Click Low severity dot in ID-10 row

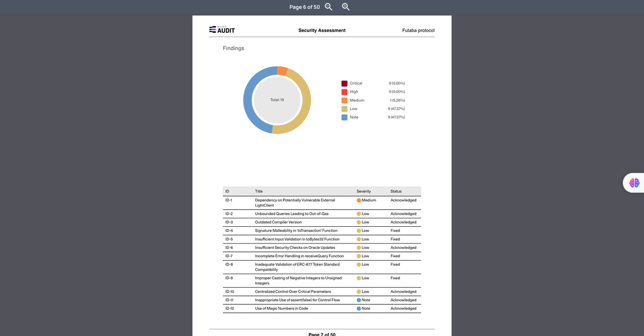click(359, 292)
